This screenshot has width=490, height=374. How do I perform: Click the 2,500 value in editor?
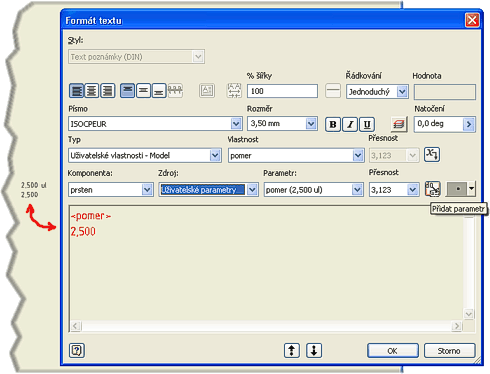point(83,231)
